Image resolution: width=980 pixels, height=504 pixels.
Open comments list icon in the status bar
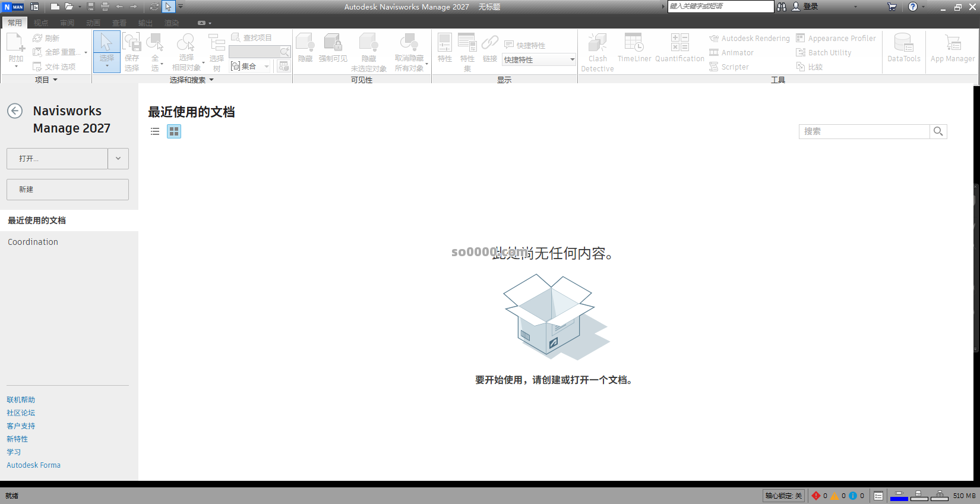point(878,496)
